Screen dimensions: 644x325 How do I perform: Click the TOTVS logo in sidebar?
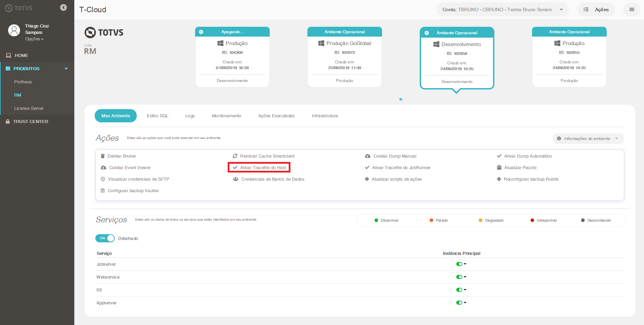[19, 8]
